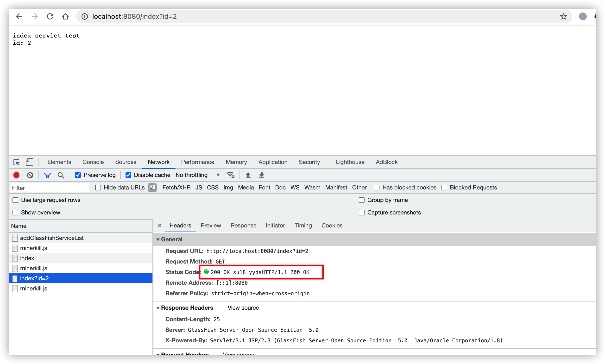The image size is (605, 364).
Task: Toggle the device toolbar icon
Action: click(29, 162)
